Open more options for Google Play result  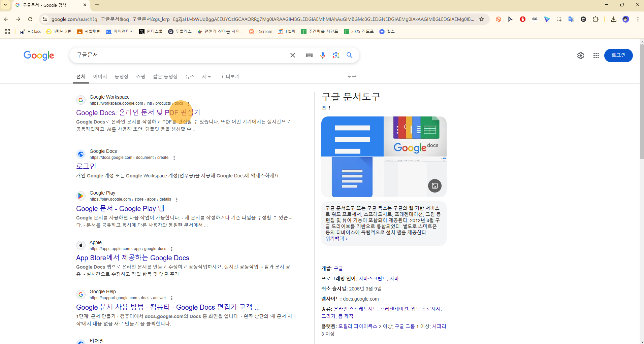click(x=177, y=200)
